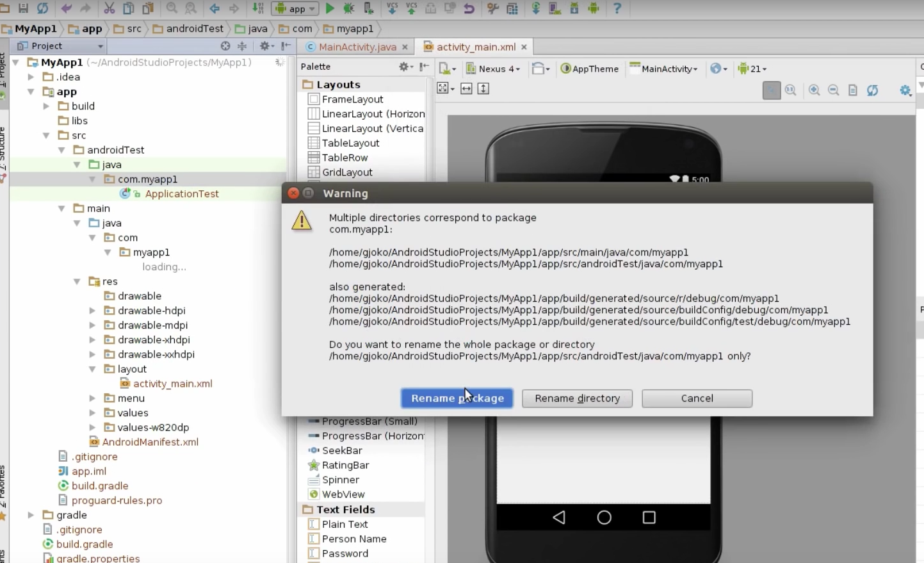This screenshot has height=563, width=924.
Task: Click Rename directory in the Warning dialog
Action: [577, 398]
